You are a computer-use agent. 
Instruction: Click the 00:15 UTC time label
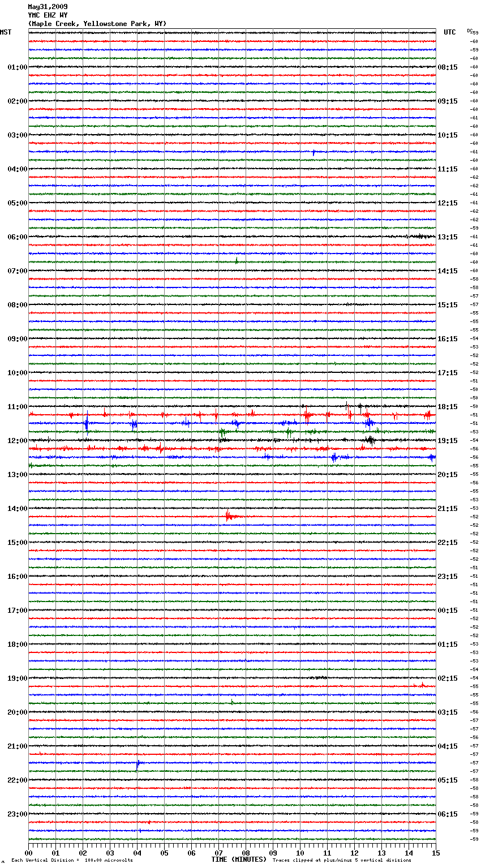(448, 611)
